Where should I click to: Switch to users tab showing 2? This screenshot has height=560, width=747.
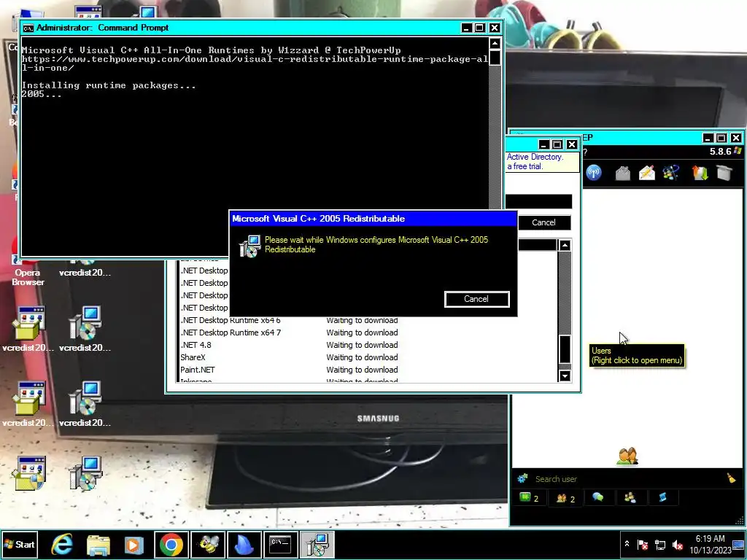[x=565, y=498]
